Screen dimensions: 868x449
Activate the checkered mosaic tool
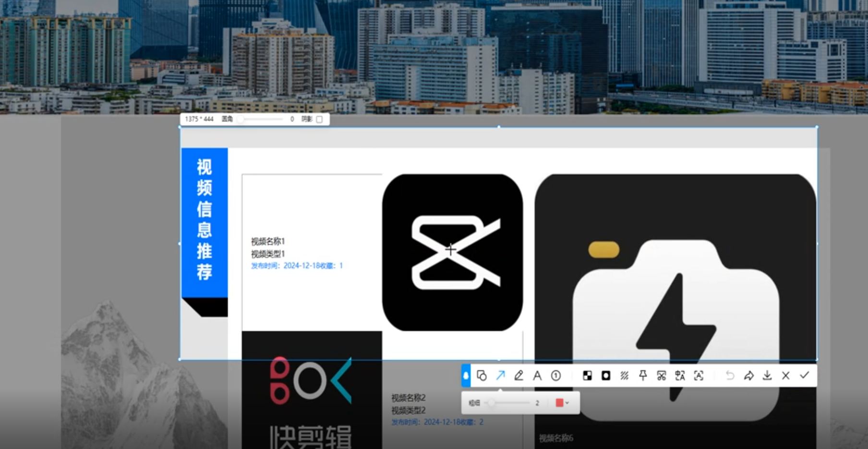(587, 376)
